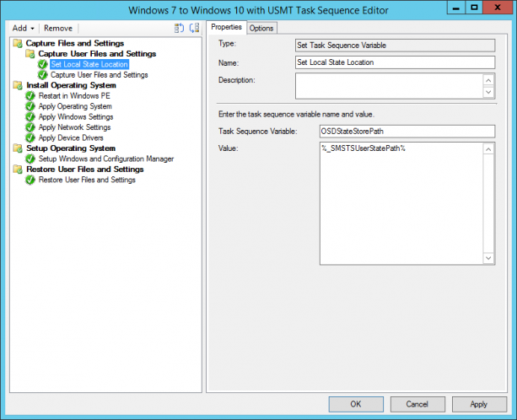Click the move-down icon in the toolbar
The width and height of the screenshot is (517, 420).
[193, 28]
